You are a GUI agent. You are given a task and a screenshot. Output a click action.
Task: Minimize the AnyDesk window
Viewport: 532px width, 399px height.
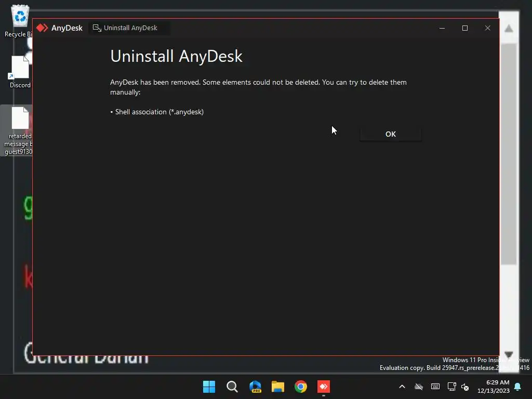point(442,28)
